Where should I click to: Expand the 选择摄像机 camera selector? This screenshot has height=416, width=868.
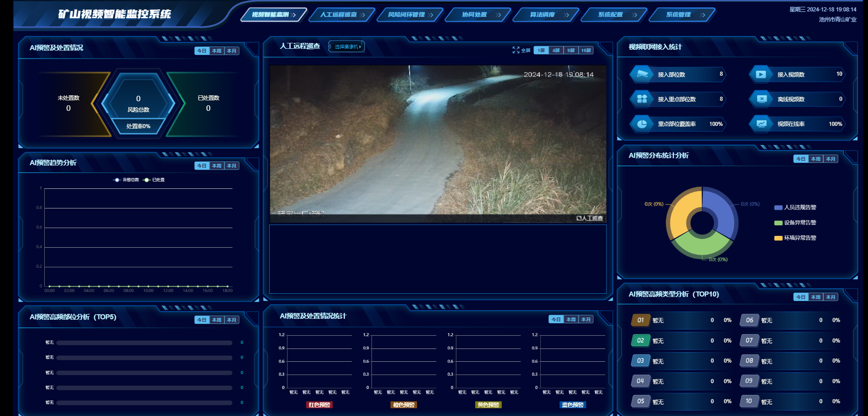pyautogui.click(x=347, y=47)
